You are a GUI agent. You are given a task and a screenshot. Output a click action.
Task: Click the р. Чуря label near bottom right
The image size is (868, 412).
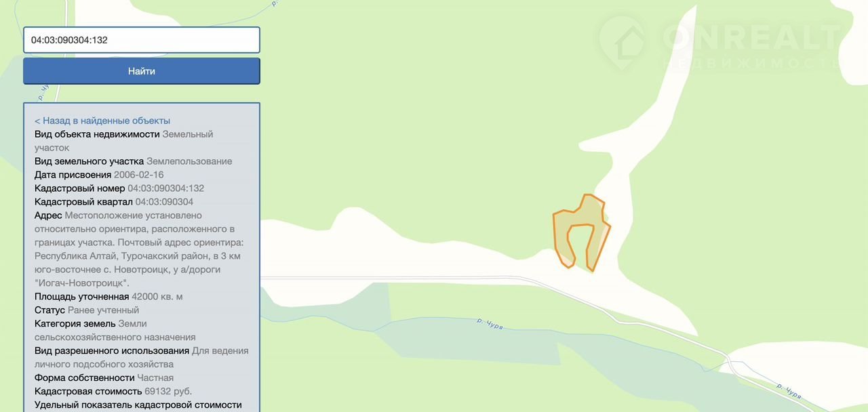click(789, 392)
